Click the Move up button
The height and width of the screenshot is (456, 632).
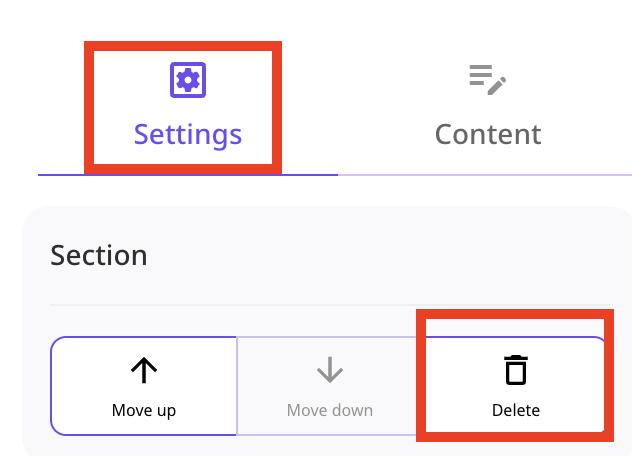[144, 386]
